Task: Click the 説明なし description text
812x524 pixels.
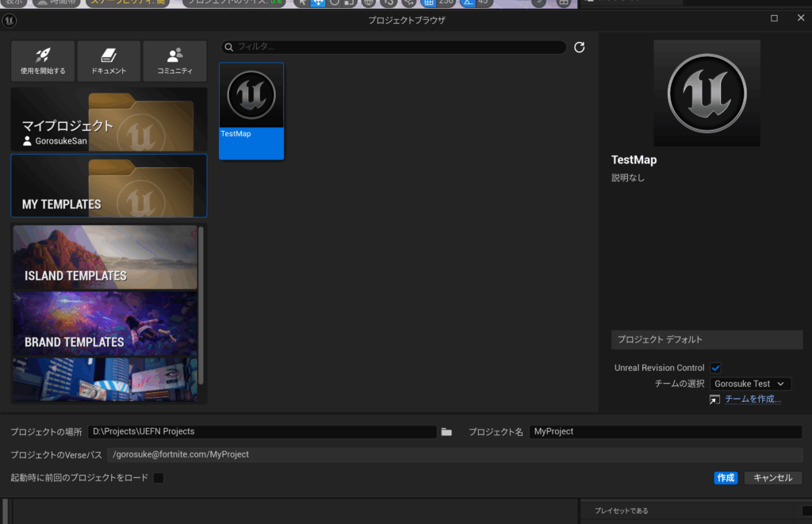Action: [628, 178]
